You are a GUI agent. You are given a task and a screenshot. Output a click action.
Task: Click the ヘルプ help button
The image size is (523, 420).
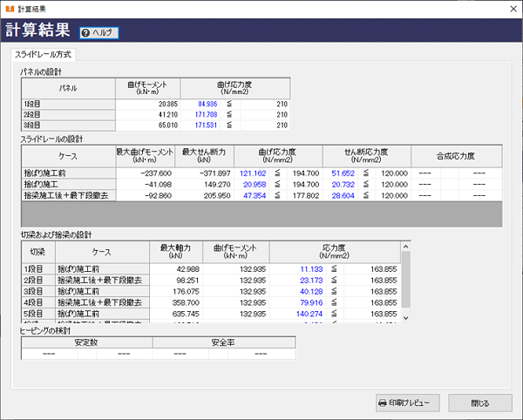(x=98, y=32)
